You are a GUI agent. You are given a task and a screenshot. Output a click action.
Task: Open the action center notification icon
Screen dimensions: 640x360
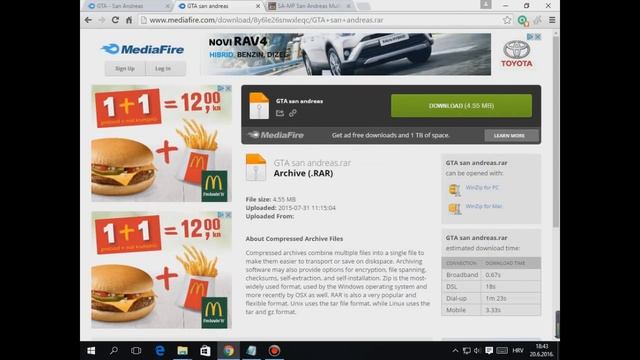[x=489, y=351]
